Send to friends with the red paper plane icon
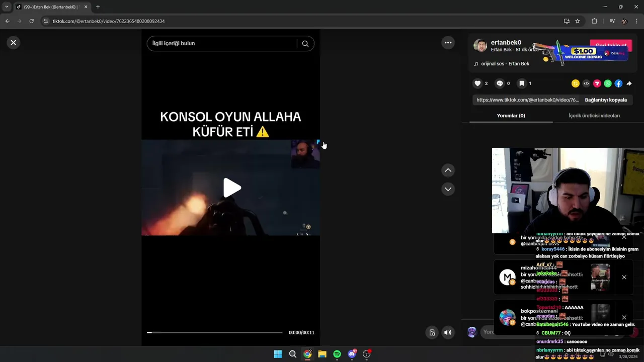The width and height of the screenshot is (644, 362). coord(597,83)
